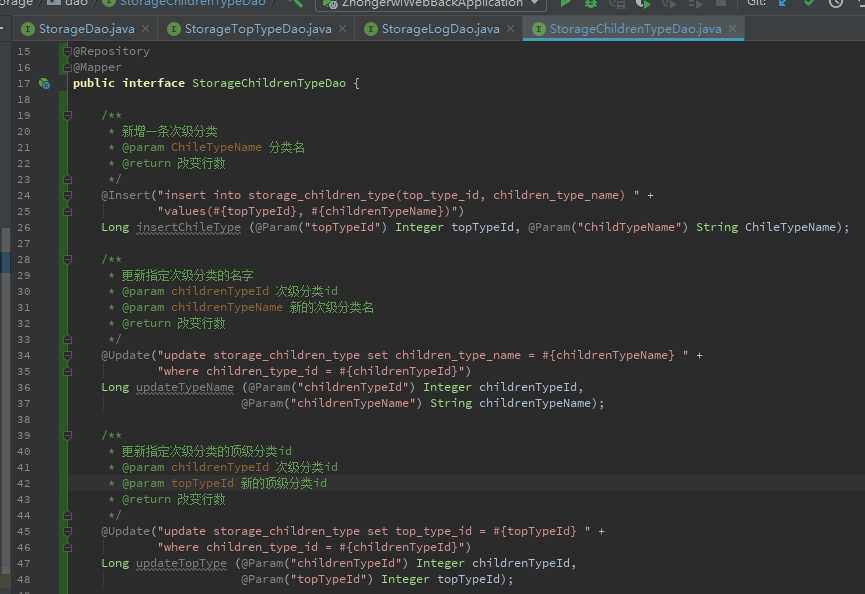Image resolution: width=865 pixels, height=594 pixels.
Task: Collapse the Javadoc fold marker at line 28
Action: [x=67, y=259]
